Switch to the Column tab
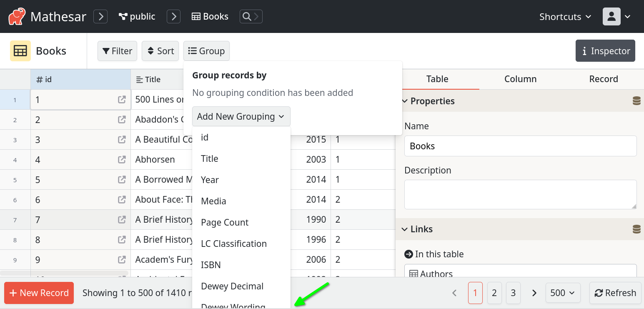Viewport: 644px width, 309px height. pos(520,79)
